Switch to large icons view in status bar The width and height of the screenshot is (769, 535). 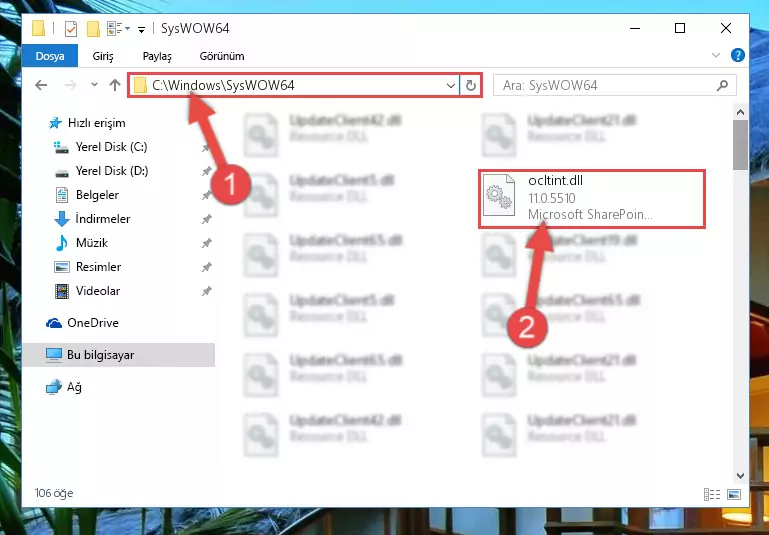point(734,494)
